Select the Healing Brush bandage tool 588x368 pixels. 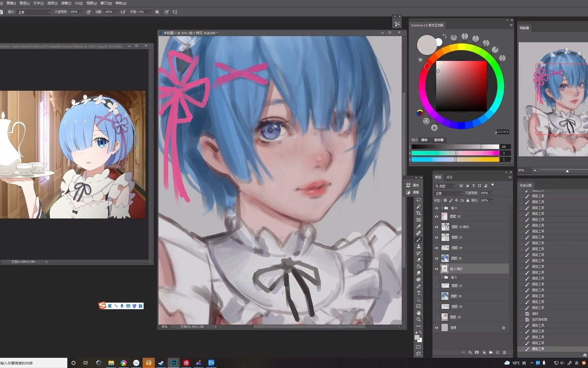pos(419,233)
